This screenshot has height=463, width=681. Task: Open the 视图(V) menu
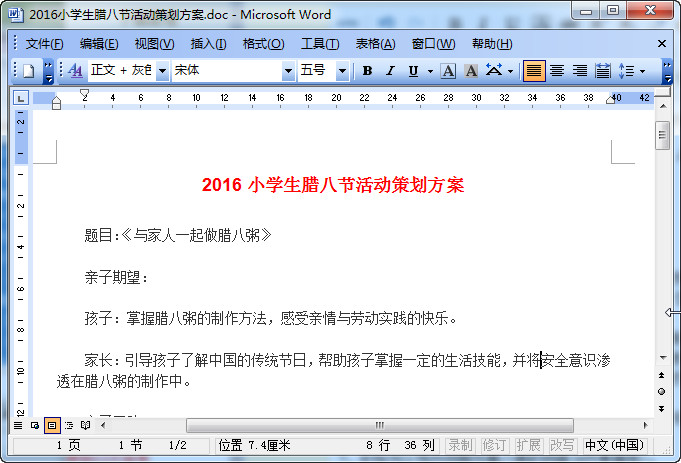(154, 44)
